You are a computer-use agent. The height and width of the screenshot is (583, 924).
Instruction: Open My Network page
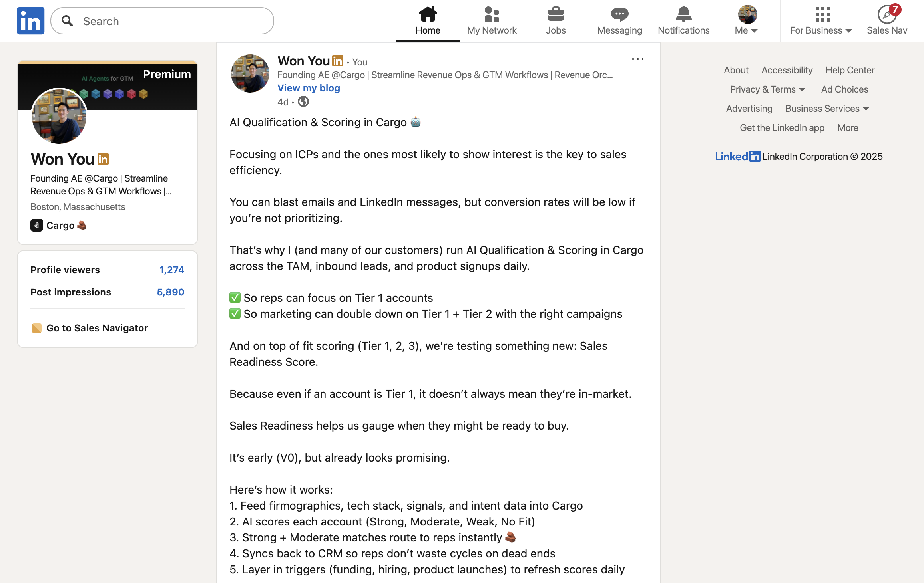[492, 21]
